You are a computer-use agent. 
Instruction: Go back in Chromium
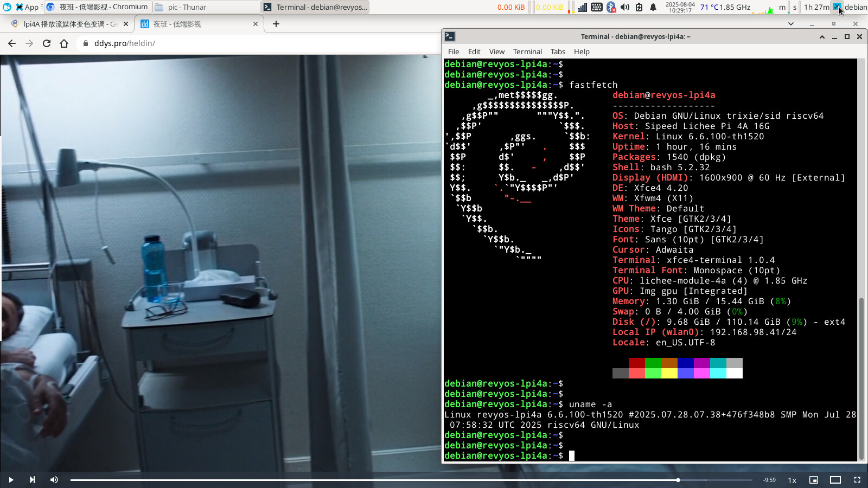point(12,43)
